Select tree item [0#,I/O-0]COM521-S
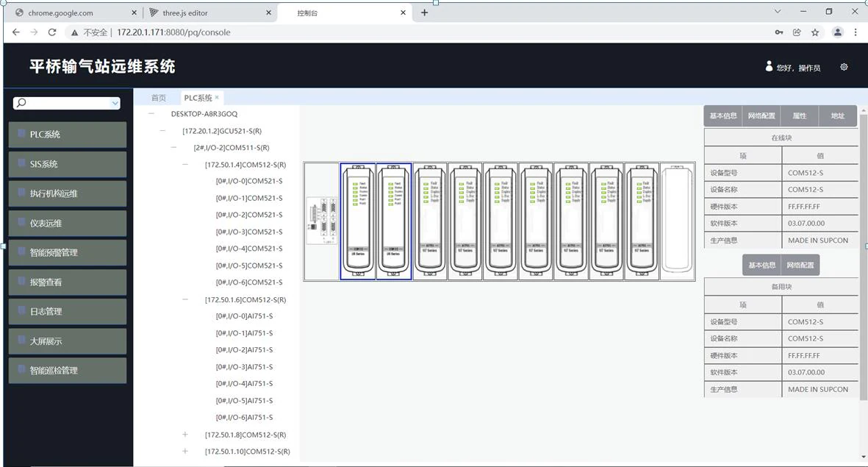Screen dimensions: 868x467 click(x=249, y=181)
